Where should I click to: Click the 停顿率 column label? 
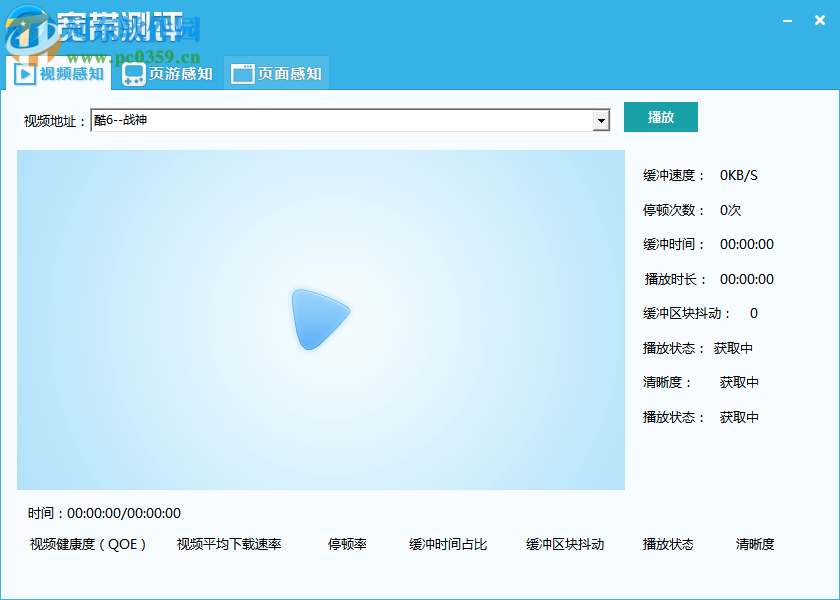tap(347, 544)
